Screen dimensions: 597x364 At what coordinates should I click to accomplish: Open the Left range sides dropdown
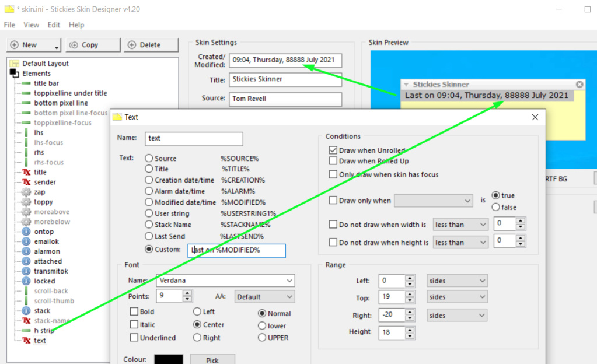tap(457, 281)
